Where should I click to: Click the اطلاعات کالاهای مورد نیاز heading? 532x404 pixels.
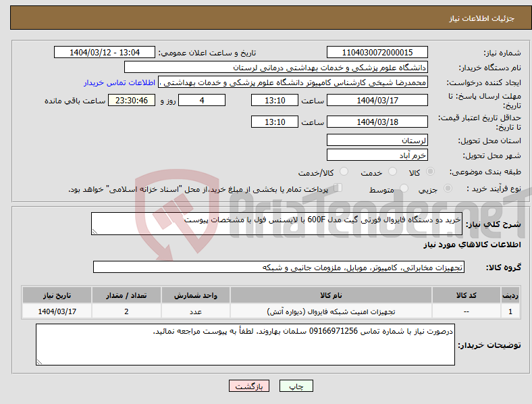(472, 245)
